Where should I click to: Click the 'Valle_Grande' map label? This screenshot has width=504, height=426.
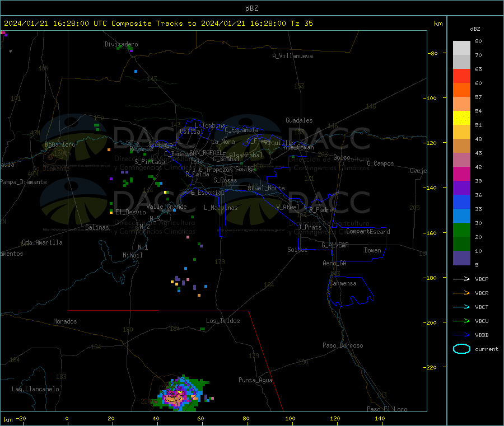coord(166,207)
